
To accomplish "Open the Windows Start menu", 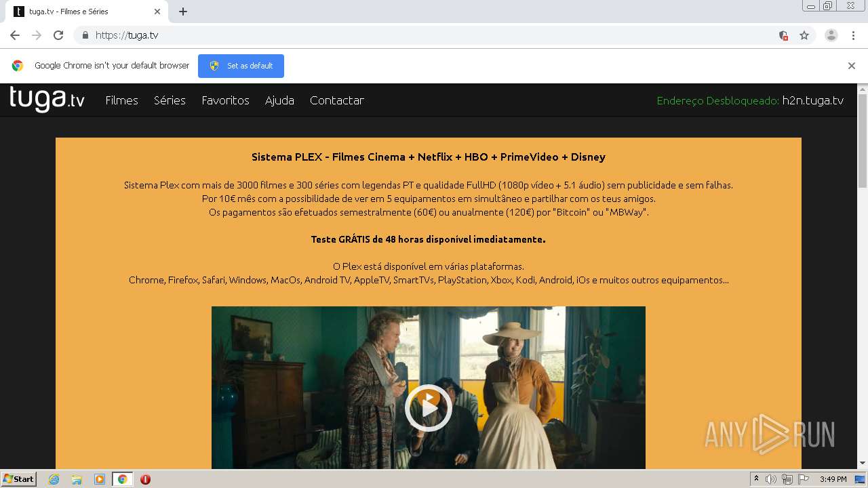I will tap(18, 479).
